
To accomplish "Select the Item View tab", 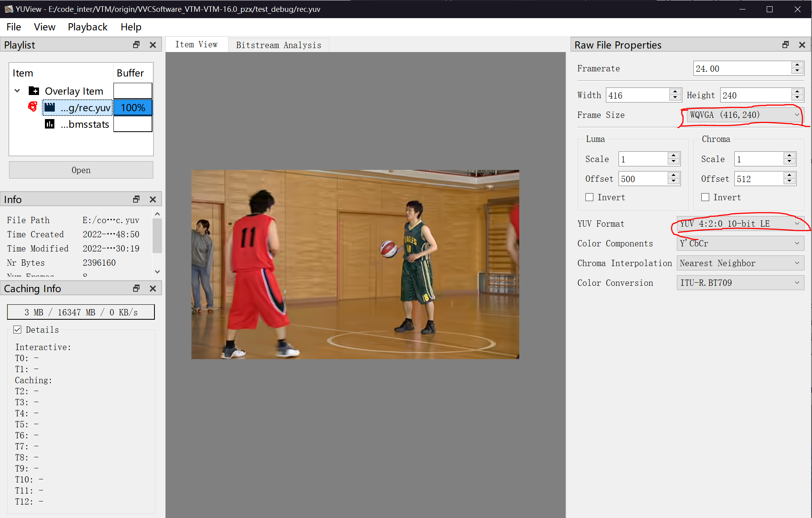I will (197, 44).
